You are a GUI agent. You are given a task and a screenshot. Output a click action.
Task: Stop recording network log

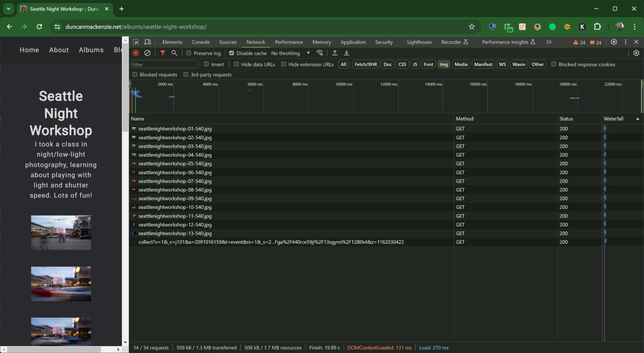tap(136, 53)
